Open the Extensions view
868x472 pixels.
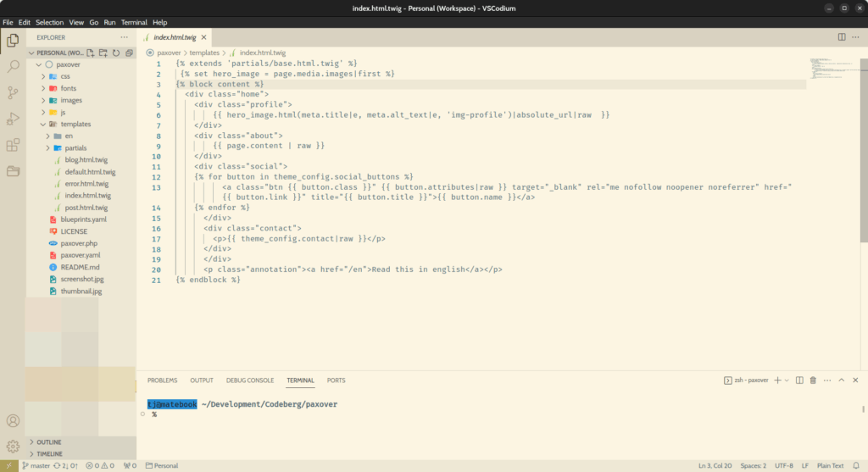click(x=13, y=145)
